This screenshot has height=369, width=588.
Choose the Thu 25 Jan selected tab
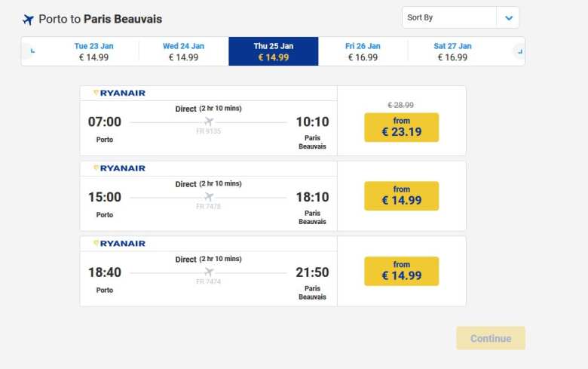tap(273, 51)
